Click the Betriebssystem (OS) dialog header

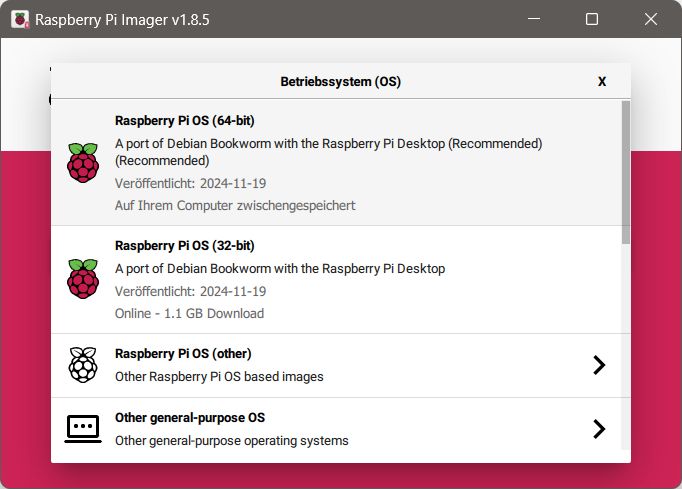tap(341, 81)
